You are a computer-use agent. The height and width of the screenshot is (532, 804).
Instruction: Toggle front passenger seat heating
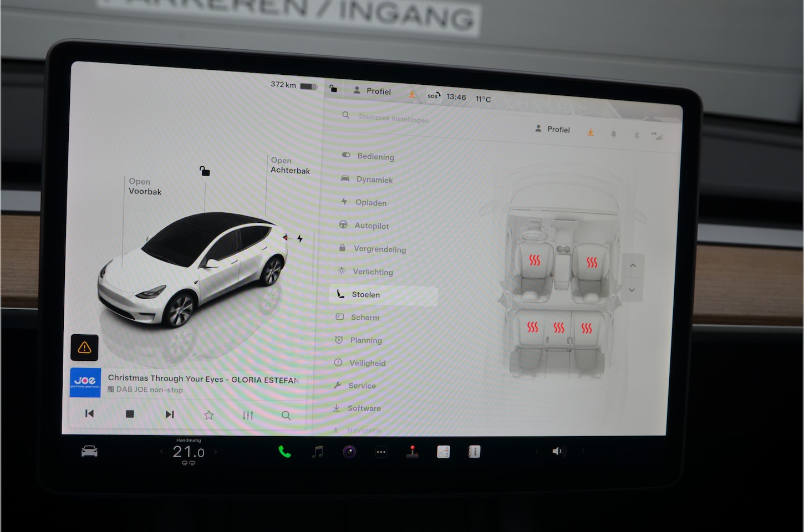(x=592, y=262)
